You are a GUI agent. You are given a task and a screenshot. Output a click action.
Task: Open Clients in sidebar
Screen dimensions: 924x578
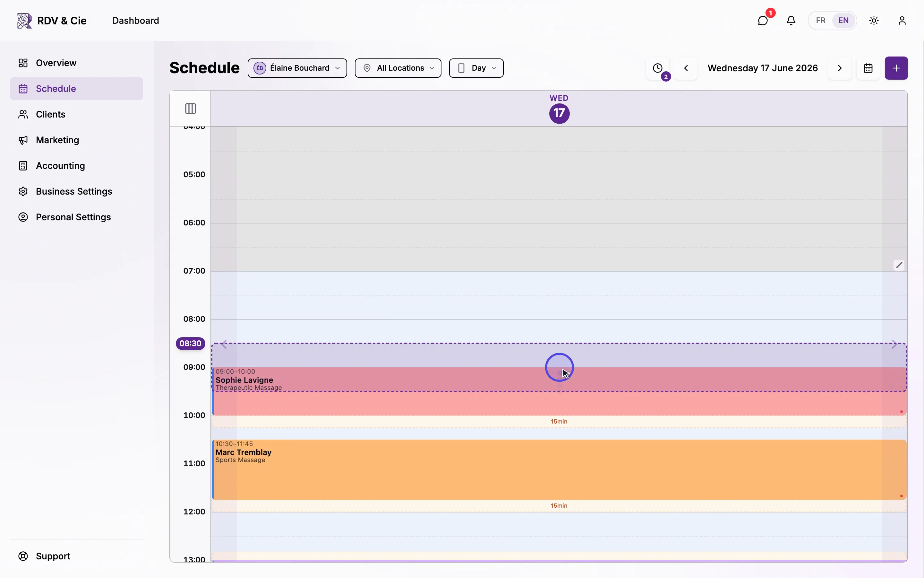tap(76, 114)
